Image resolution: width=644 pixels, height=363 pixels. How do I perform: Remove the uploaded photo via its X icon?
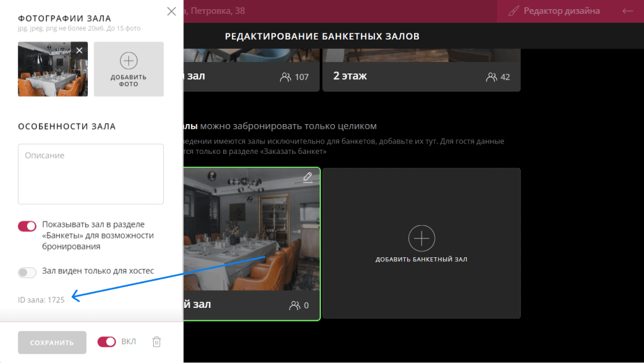tap(79, 50)
